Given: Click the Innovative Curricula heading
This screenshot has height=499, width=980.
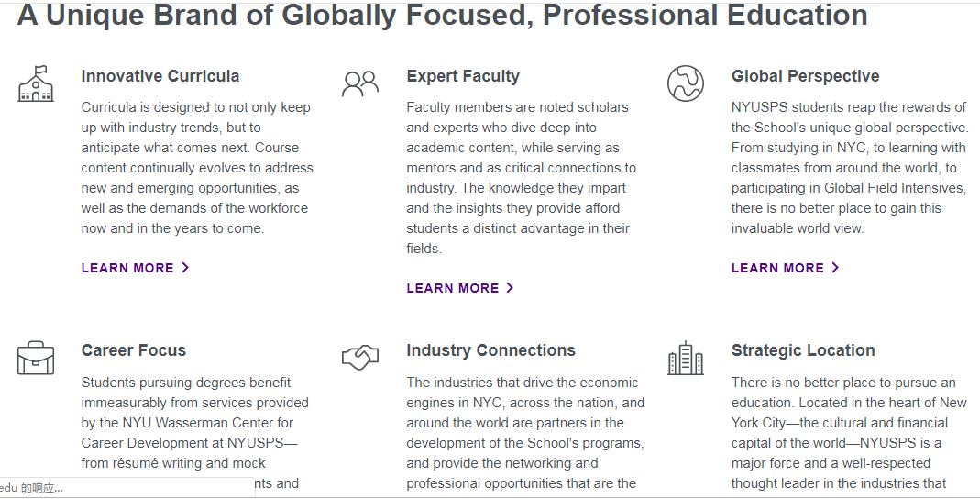Looking at the screenshot, I should 160,76.
